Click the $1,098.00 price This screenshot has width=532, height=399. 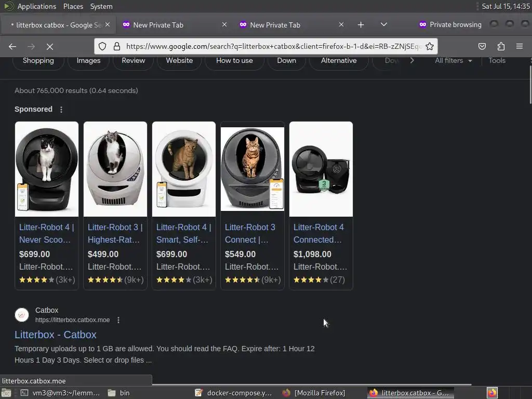312,255
